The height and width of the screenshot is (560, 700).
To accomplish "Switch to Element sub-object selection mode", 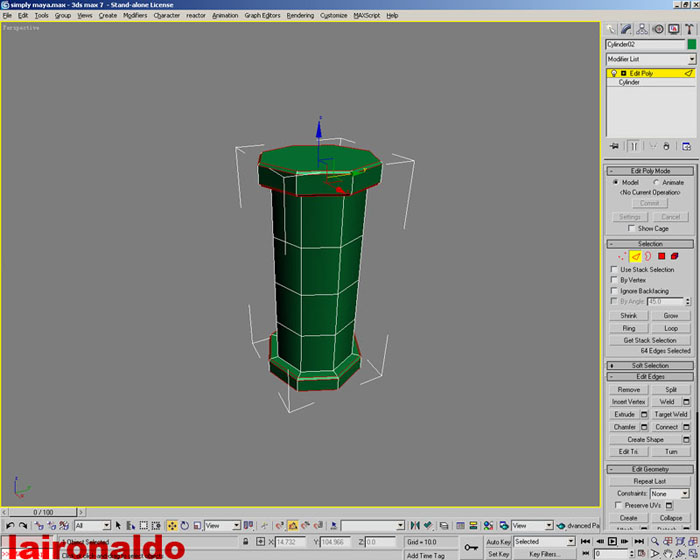I will click(675, 257).
